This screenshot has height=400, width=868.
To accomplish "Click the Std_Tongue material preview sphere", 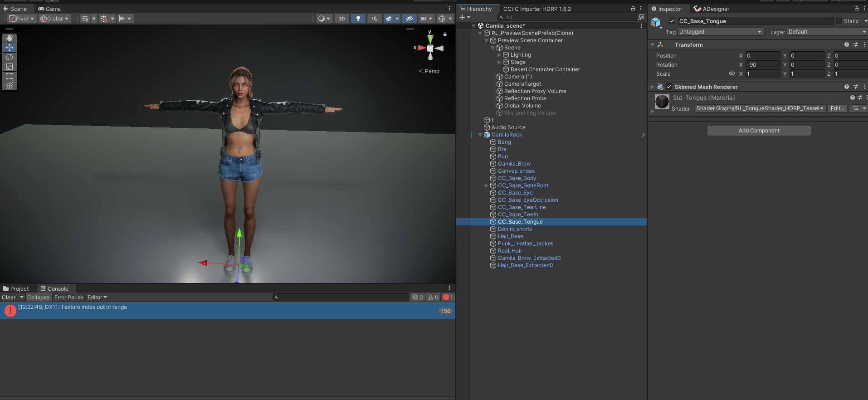I will tap(662, 102).
